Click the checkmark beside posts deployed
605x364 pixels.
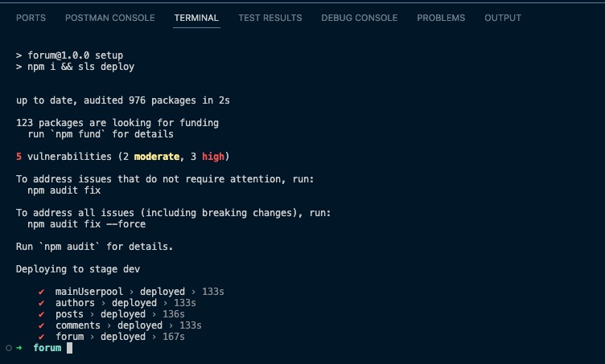click(x=41, y=314)
